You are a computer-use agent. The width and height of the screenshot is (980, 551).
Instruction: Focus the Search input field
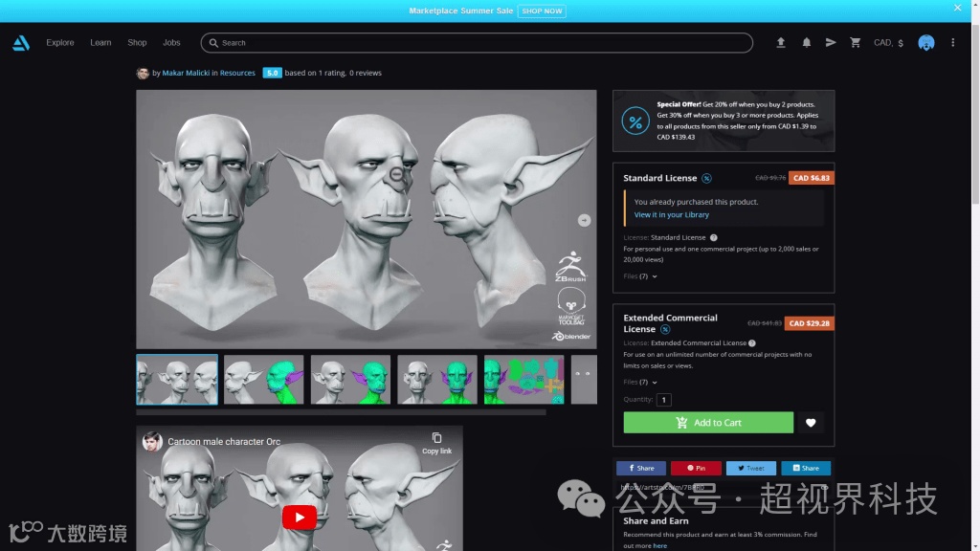pos(477,42)
